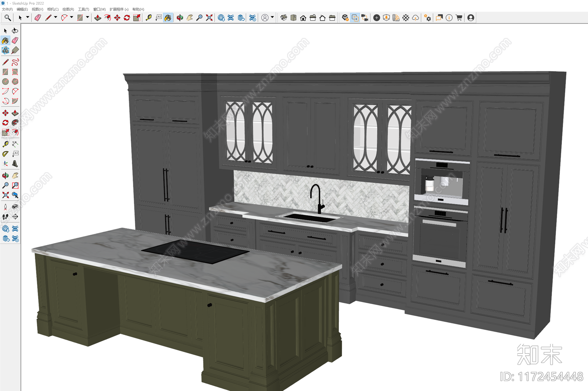Viewport: 588px width, 391px height.
Task: Select the Circle tool in left toolbar
Action: tap(6, 81)
